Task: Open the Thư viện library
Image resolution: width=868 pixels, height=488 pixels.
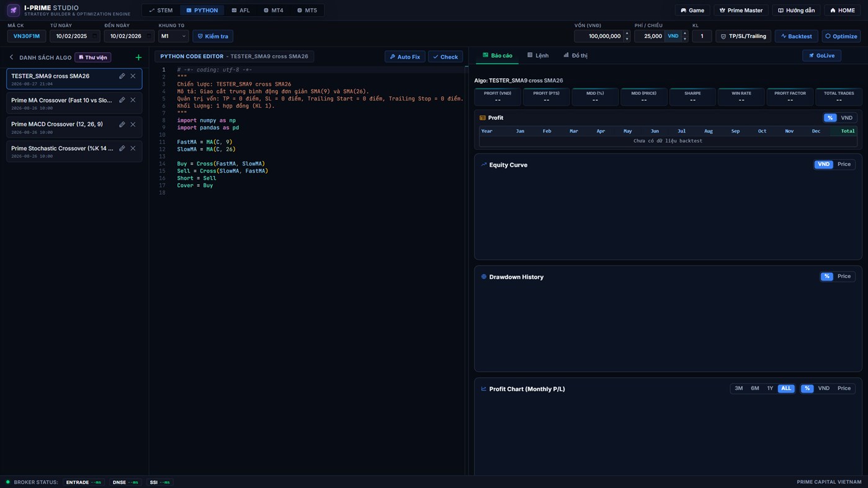Action: point(93,57)
